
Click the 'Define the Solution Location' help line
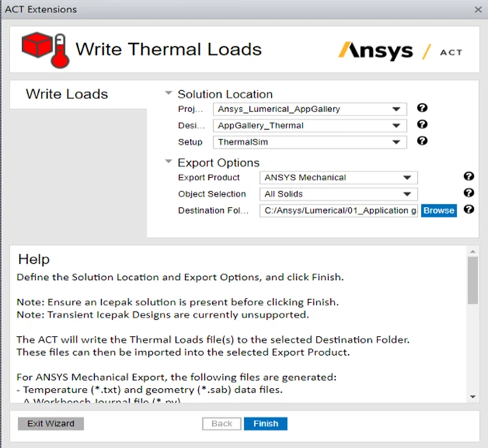point(180,277)
